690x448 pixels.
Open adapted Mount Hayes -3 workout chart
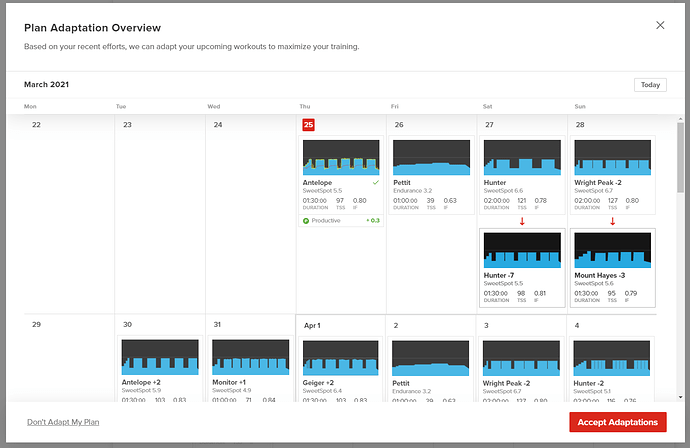[x=613, y=250]
